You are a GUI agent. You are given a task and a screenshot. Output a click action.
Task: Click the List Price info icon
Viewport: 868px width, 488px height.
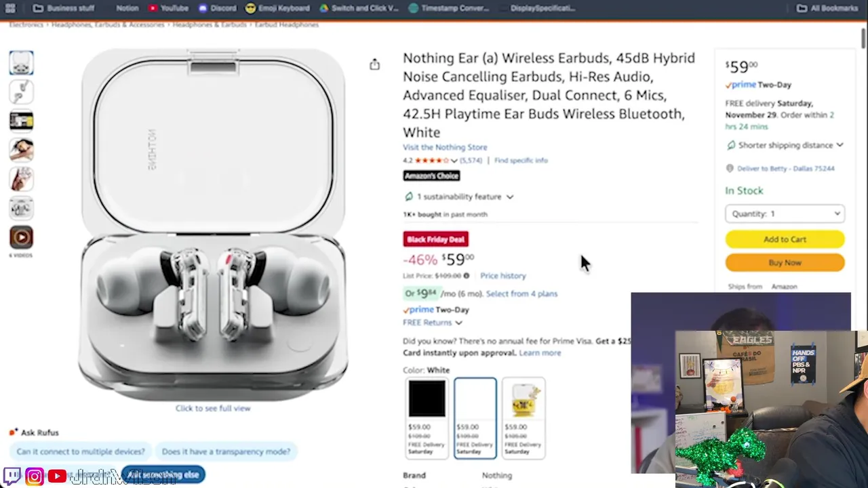click(466, 276)
